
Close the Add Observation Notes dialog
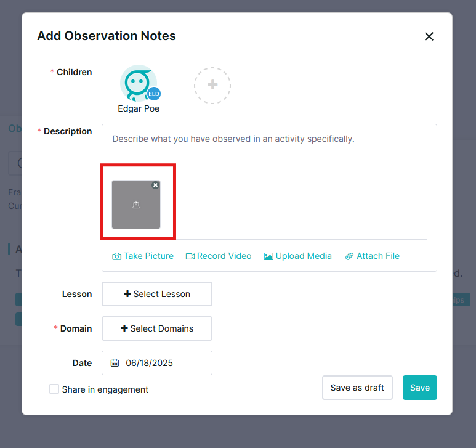[429, 36]
